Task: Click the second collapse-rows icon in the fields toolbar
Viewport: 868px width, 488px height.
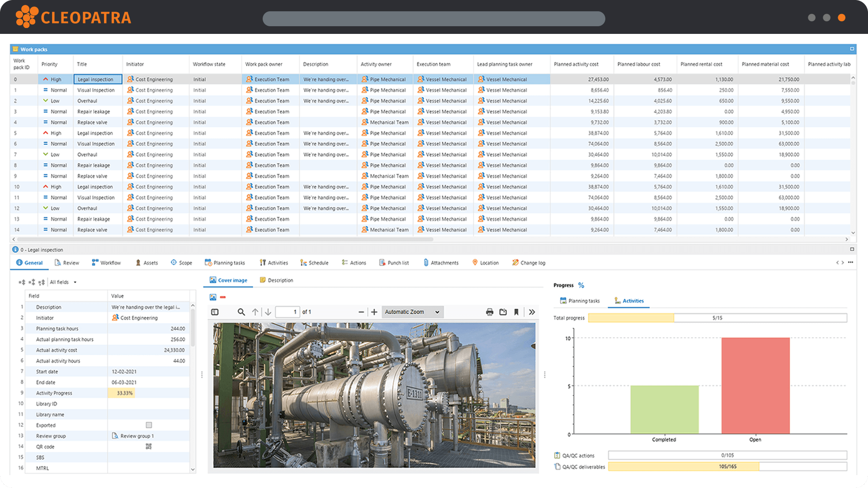Action: pyautogui.click(x=32, y=282)
